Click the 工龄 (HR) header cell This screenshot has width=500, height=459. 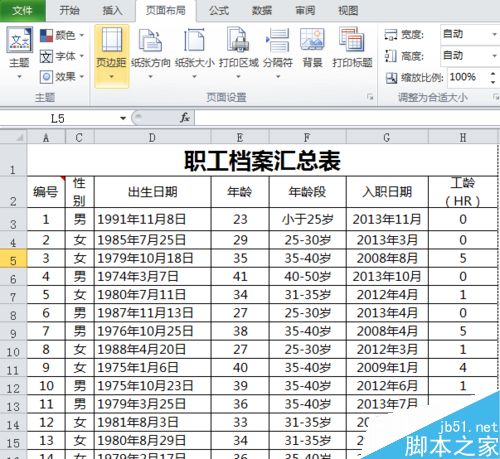click(463, 192)
